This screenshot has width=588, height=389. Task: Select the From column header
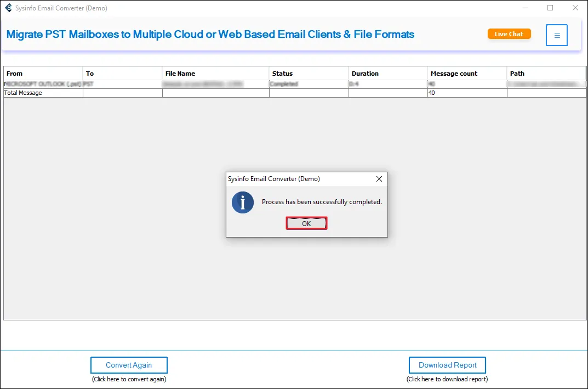pyautogui.click(x=43, y=74)
